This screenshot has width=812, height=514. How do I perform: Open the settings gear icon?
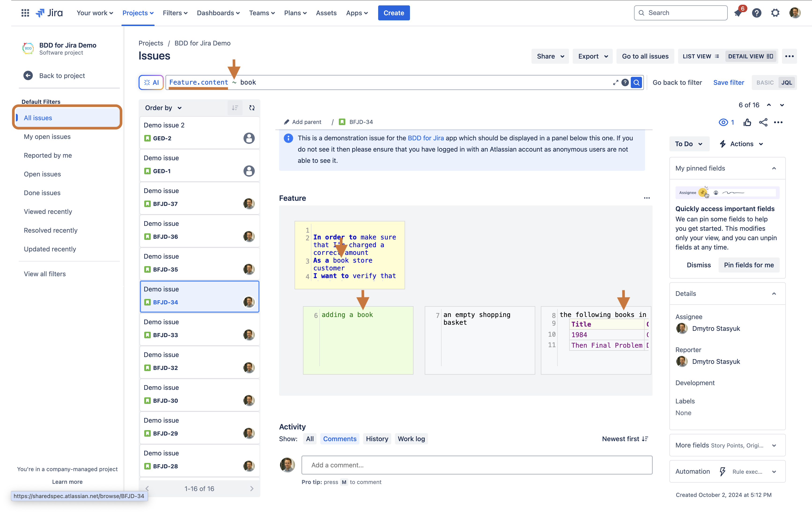pyautogui.click(x=775, y=13)
